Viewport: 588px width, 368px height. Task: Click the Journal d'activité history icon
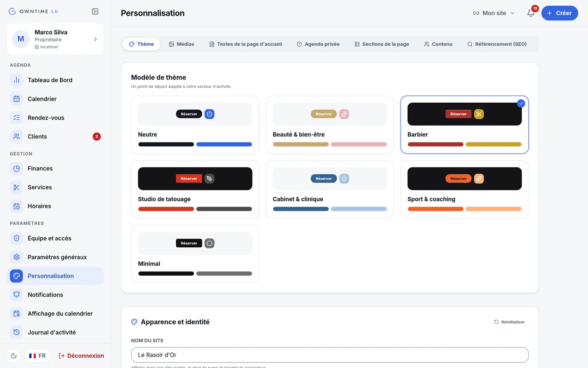tap(17, 332)
